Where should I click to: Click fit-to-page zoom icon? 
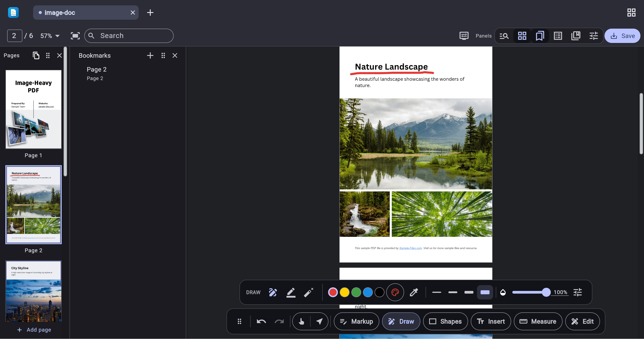click(75, 36)
